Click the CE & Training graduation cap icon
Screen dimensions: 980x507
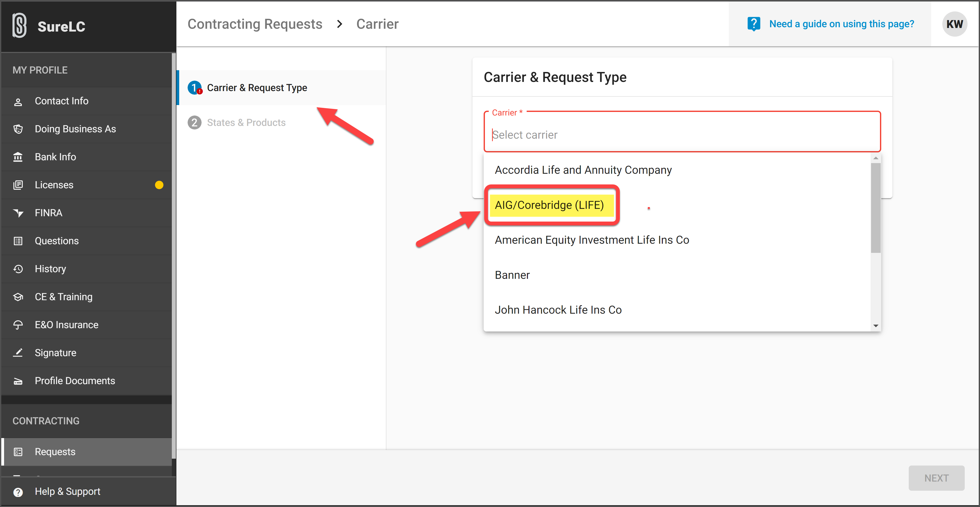[x=18, y=297]
